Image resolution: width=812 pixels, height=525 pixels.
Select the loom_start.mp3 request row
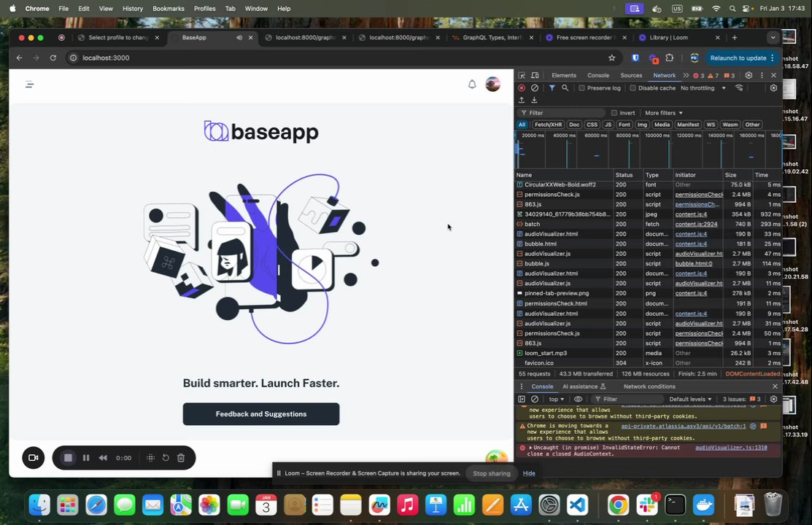click(649, 353)
